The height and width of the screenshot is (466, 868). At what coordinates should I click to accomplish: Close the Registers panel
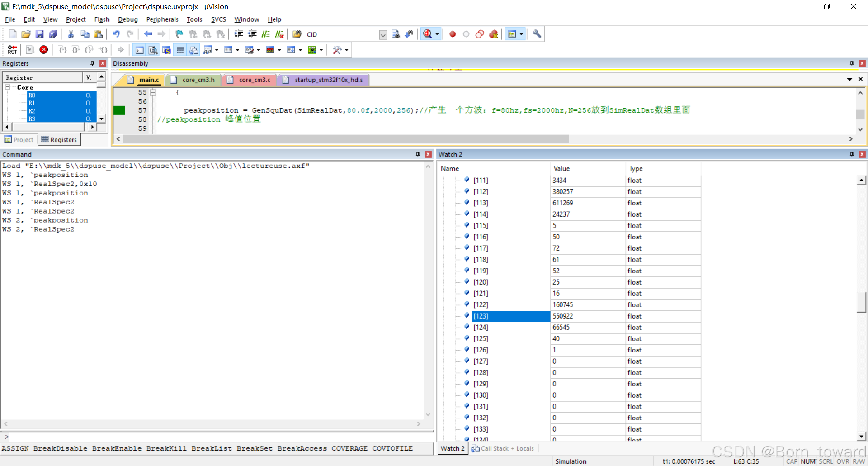103,63
